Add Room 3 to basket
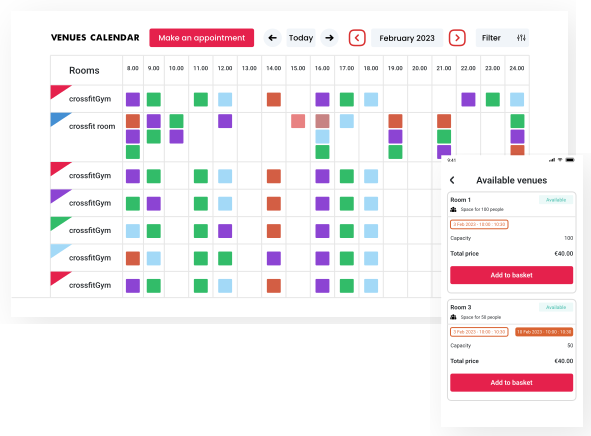Image resolution: width=591 pixels, height=436 pixels. tap(511, 382)
